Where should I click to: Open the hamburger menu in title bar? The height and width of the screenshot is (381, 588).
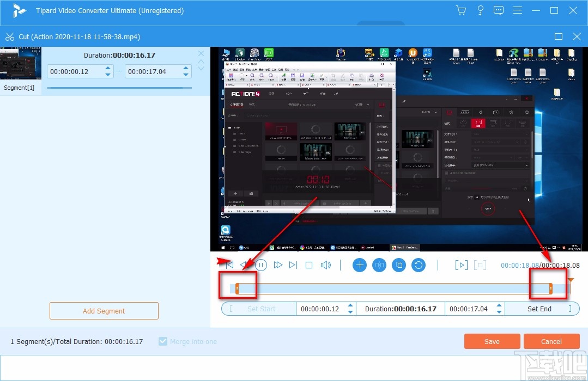point(518,10)
